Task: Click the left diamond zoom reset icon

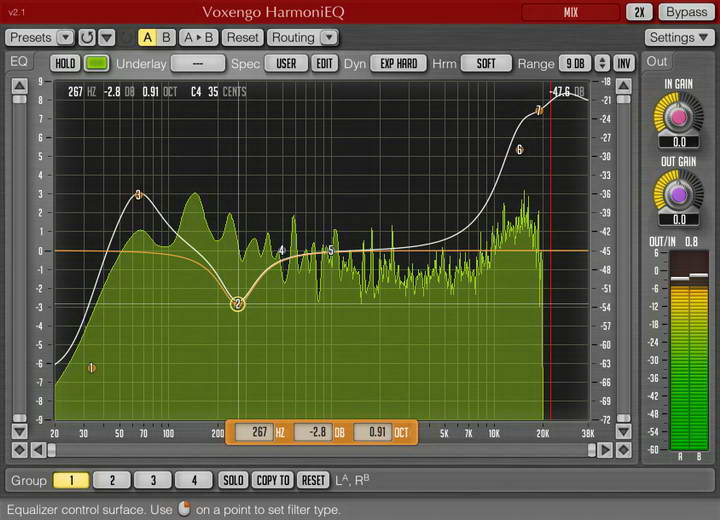Action: (x=19, y=450)
